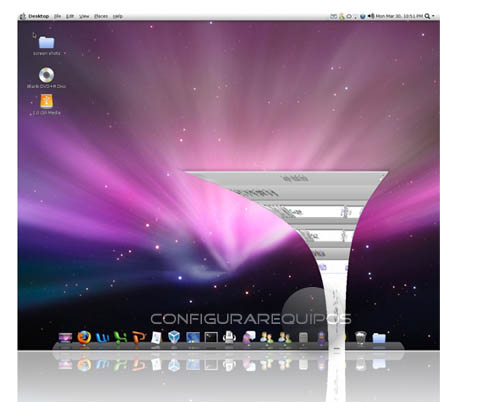
Task: Open the View menu
Action: coord(84,16)
